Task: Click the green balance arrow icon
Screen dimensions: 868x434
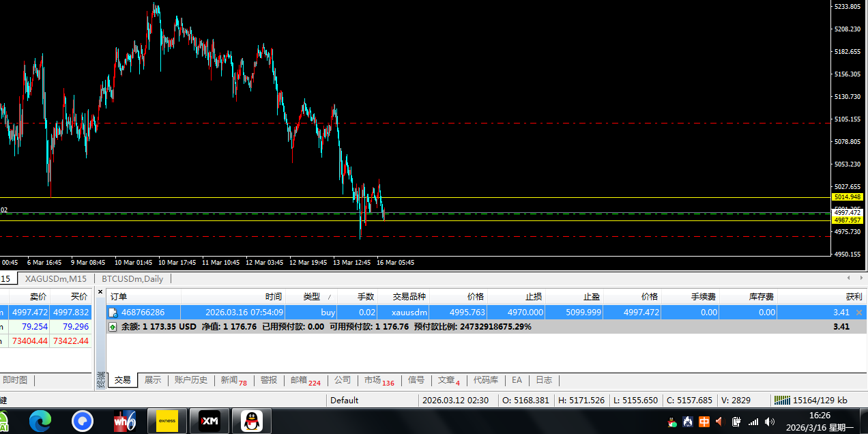Action: coord(113,327)
